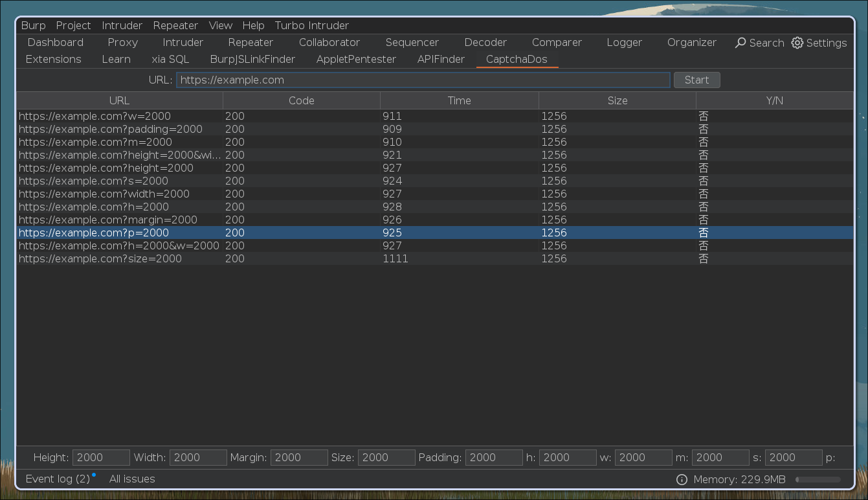Image resolution: width=868 pixels, height=500 pixels.
Task: Open the Sequencer tab
Action: 412,42
